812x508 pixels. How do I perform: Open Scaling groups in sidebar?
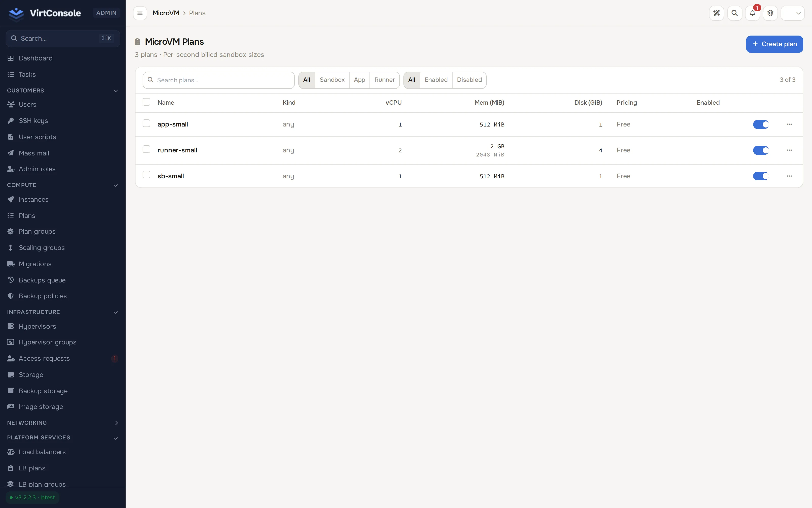[x=63, y=248]
